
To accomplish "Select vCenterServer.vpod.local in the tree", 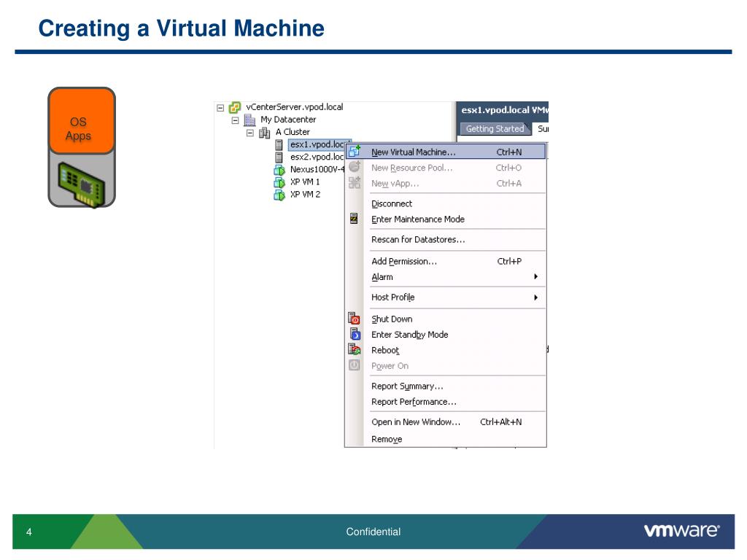I will (x=295, y=107).
